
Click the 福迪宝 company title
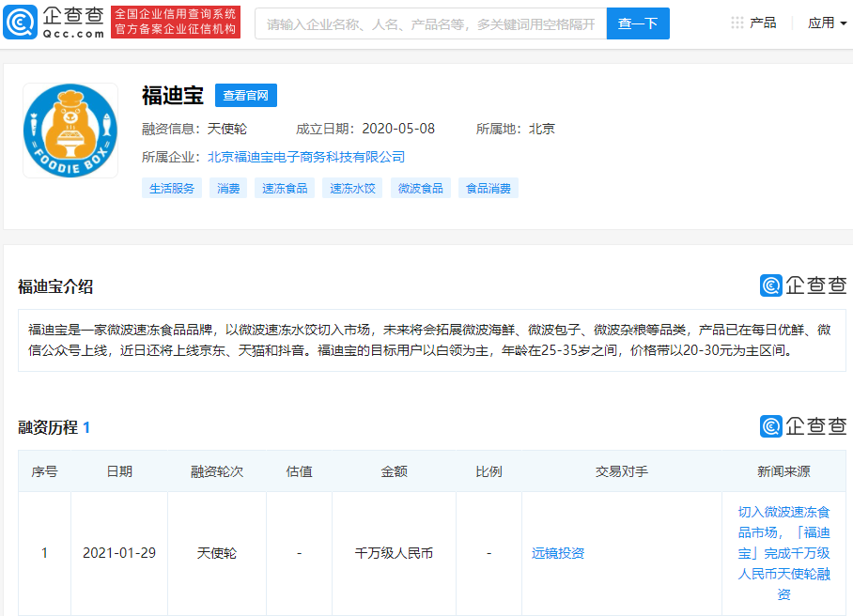pos(173,96)
